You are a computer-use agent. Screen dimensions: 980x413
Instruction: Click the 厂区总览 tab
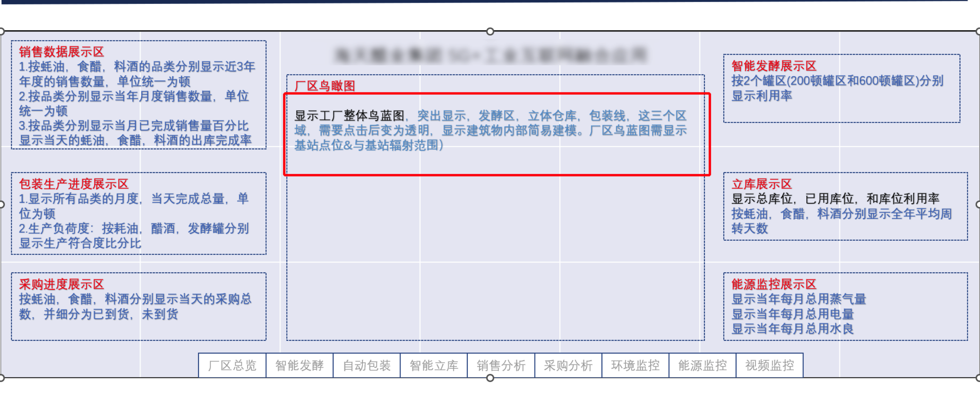232,365
